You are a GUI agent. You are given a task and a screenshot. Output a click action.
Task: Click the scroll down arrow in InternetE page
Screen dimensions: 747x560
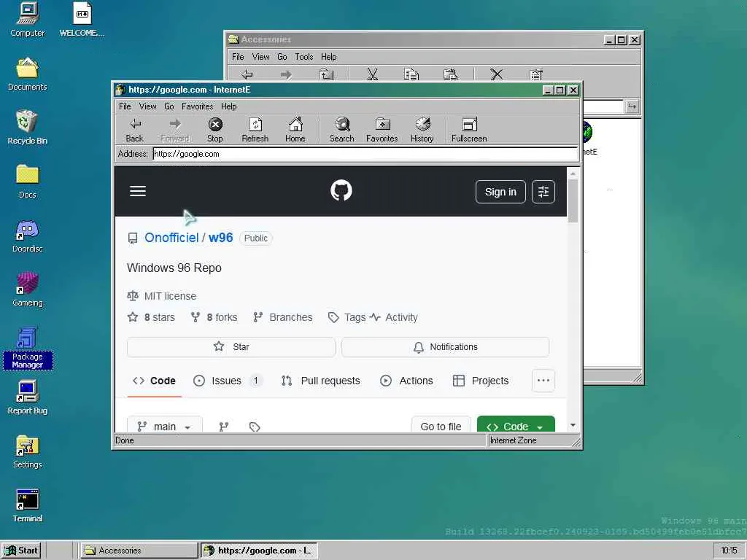pyautogui.click(x=573, y=425)
